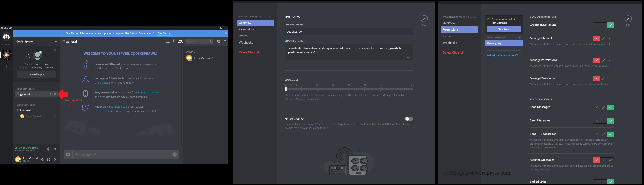Open emoji picker in message box
644x185 pixels.
174,154
